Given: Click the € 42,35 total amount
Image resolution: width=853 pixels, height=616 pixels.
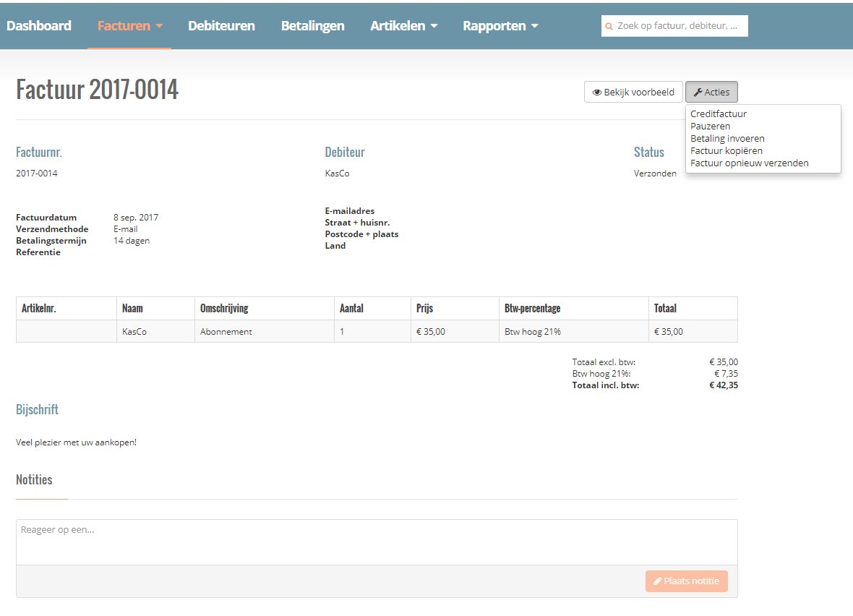Looking at the screenshot, I should pyautogui.click(x=724, y=385).
